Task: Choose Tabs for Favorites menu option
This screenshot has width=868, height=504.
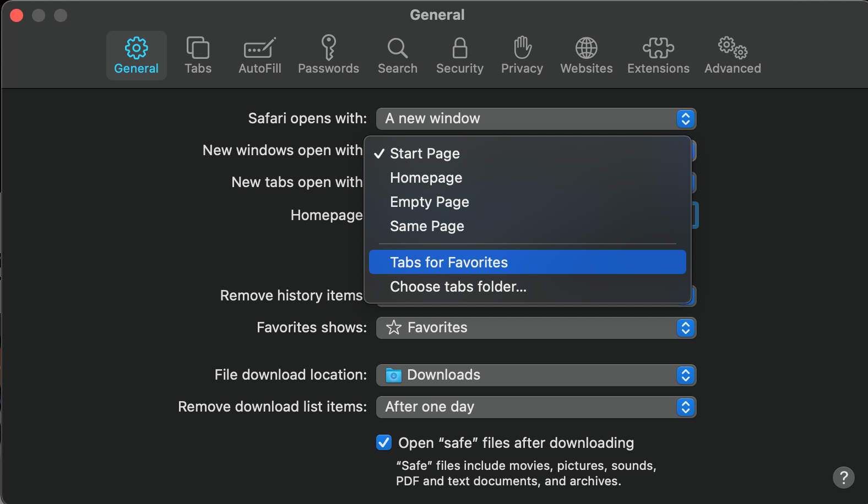Action: [449, 262]
